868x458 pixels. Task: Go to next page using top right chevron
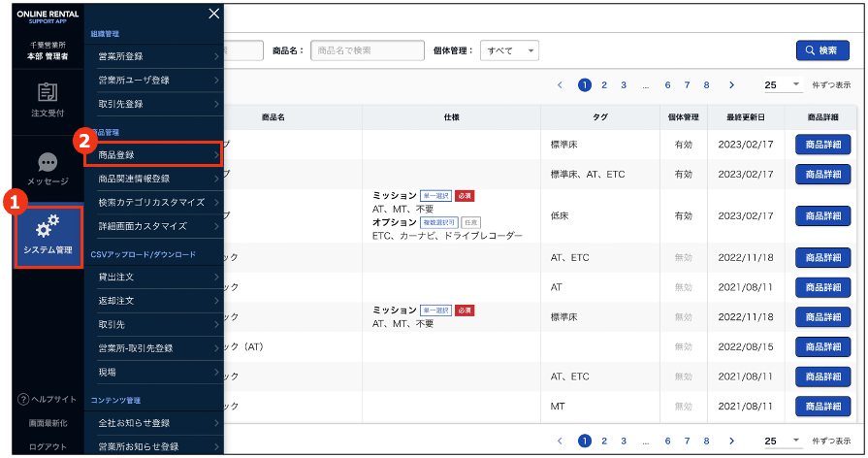pos(731,85)
